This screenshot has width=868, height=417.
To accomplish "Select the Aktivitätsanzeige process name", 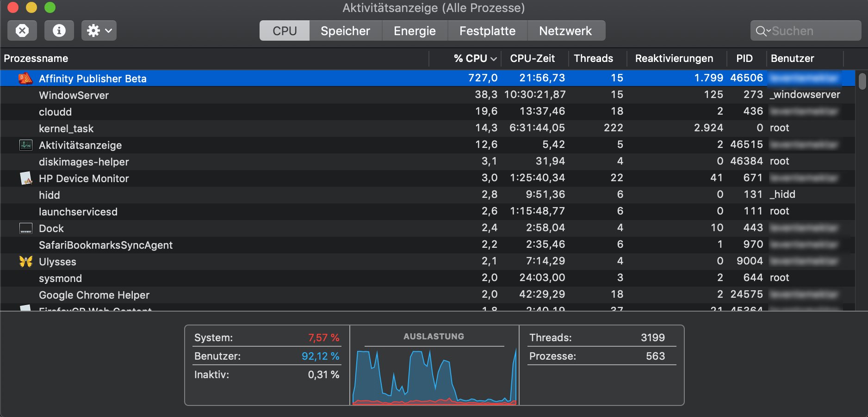I will click(81, 145).
